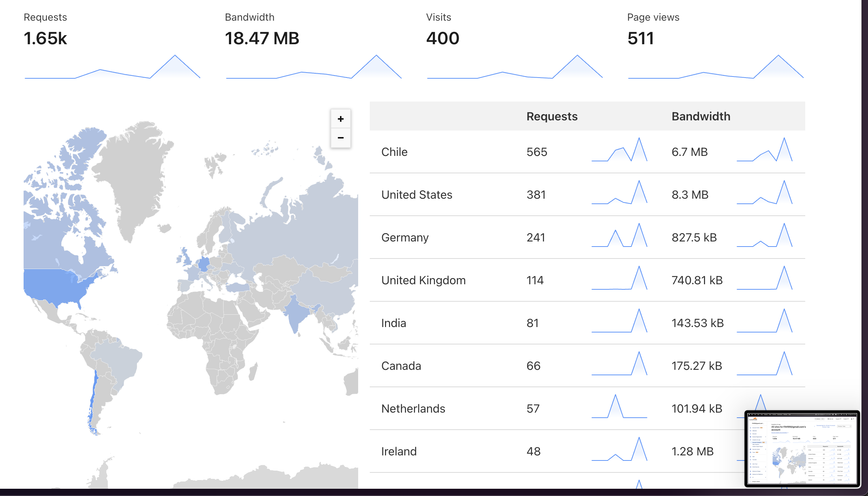This screenshot has width=868, height=496.
Task: Click into the Go to search field
Action: click(818, 419)
